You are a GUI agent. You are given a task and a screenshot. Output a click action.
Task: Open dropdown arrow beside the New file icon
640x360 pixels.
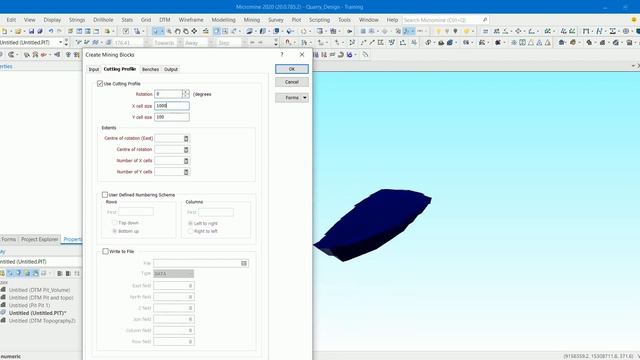coord(10,31)
